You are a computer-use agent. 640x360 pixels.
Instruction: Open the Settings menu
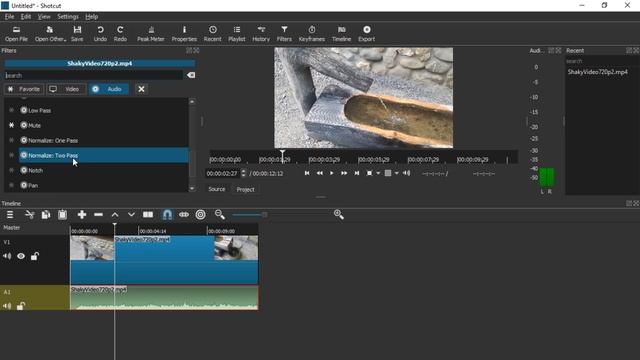[68, 16]
